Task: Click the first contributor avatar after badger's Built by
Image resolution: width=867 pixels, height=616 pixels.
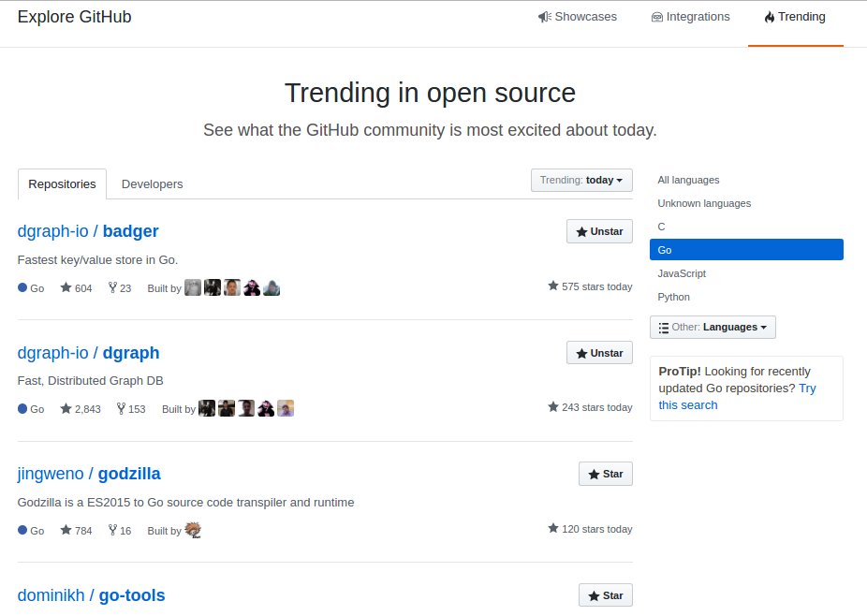Action: point(193,287)
